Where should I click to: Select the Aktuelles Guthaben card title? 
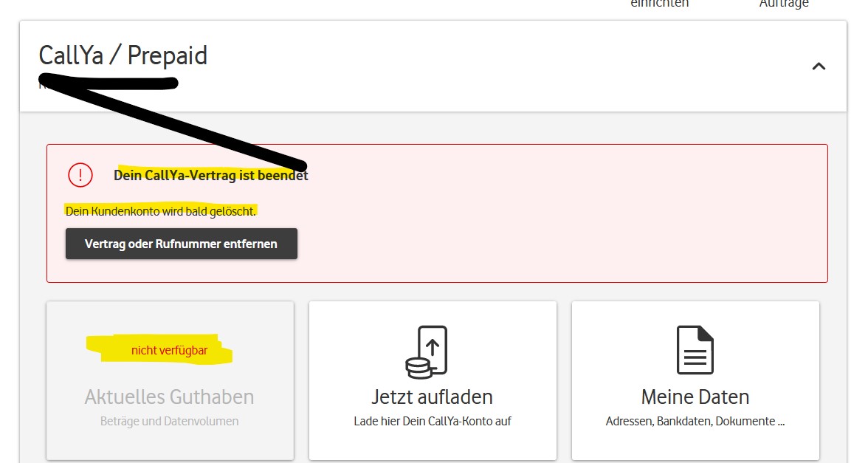170,397
